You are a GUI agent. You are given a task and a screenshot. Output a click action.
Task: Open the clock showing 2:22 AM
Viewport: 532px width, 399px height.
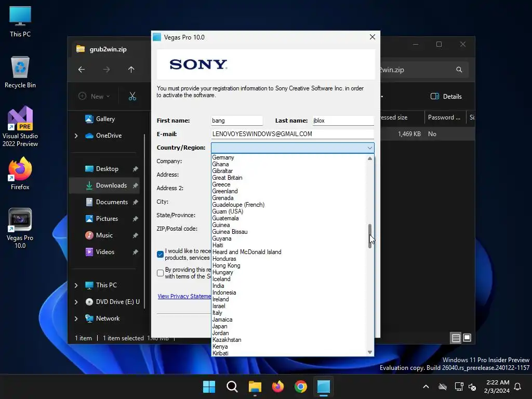pyautogui.click(x=497, y=387)
